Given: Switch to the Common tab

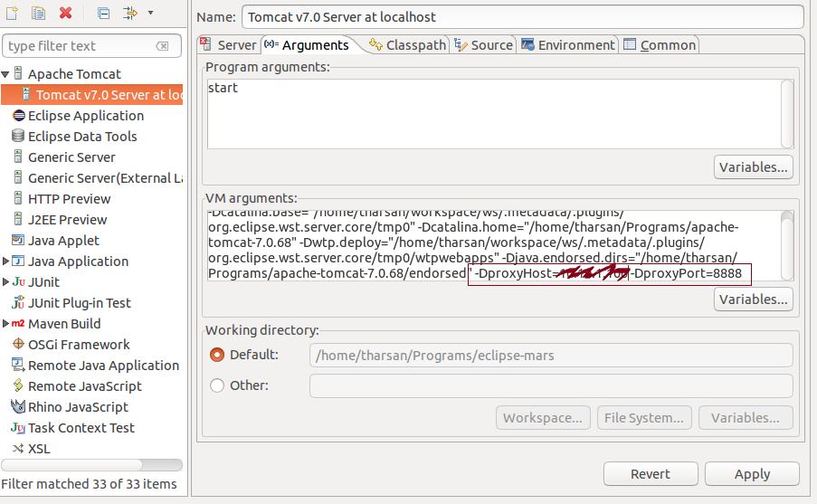Looking at the screenshot, I should tap(660, 45).
